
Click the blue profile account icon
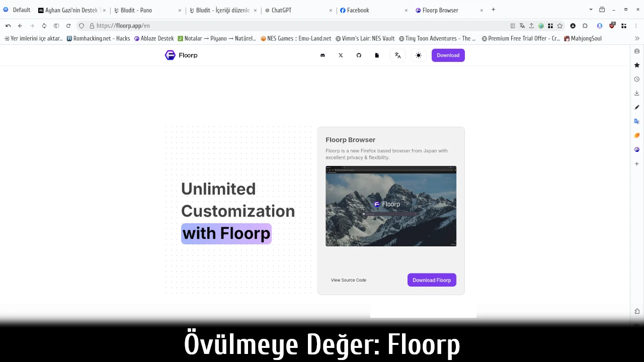[x=599, y=26]
